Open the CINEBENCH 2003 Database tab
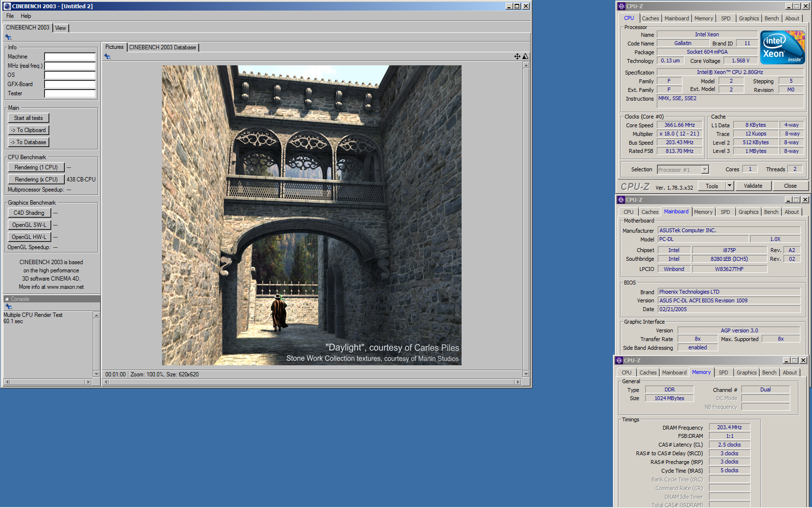The width and height of the screenshot is (812, 508). pos(162,47)
